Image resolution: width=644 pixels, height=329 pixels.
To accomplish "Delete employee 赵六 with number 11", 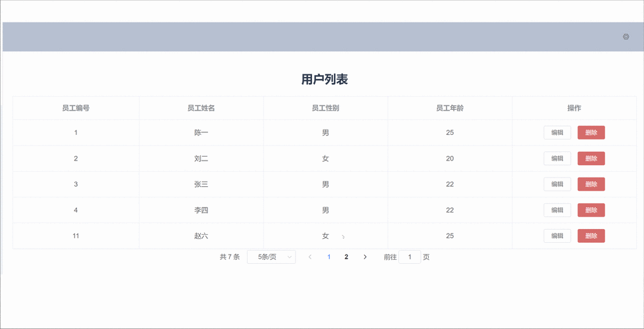I will tap(591, 236).
